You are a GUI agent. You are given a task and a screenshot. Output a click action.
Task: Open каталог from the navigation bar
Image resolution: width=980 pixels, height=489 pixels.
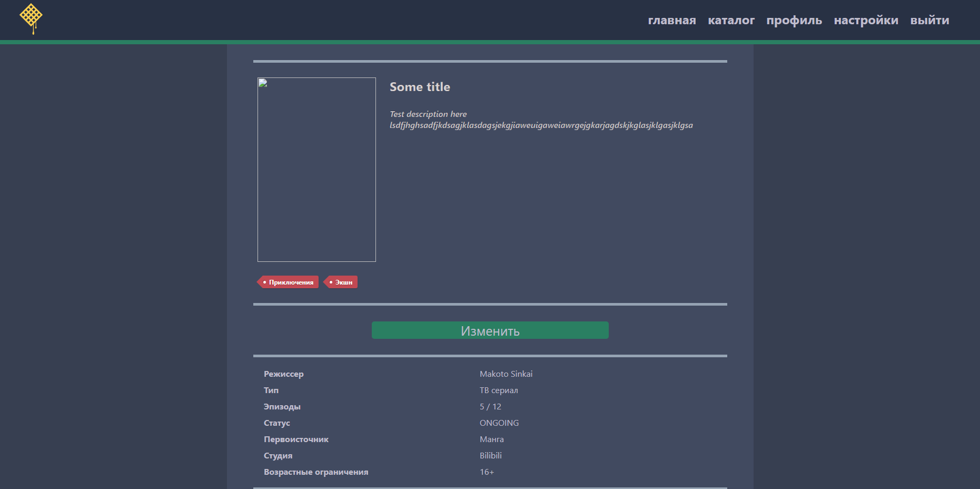731,20
